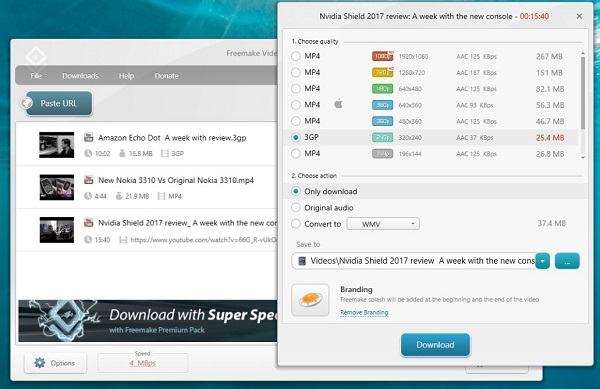The width and height of the screenshot is (600, 389).
Task: Click the Branding splash logo icon
Action: (x=310, y=299)
